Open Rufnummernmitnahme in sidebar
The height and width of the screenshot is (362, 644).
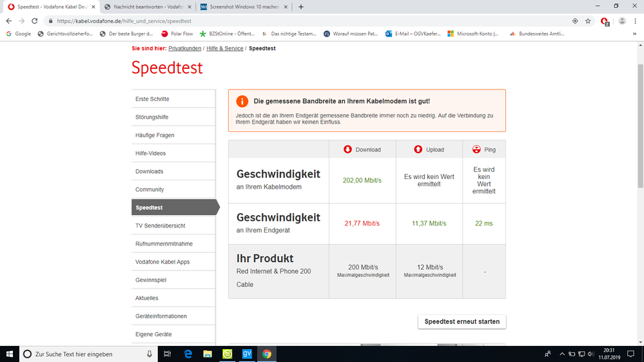173,243
